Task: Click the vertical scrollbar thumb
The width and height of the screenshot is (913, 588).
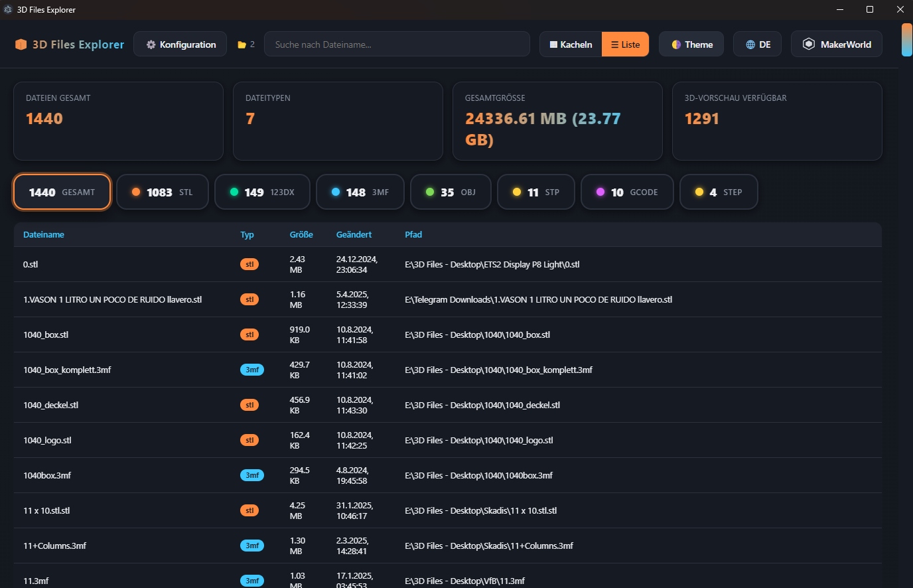Action: 906,40
